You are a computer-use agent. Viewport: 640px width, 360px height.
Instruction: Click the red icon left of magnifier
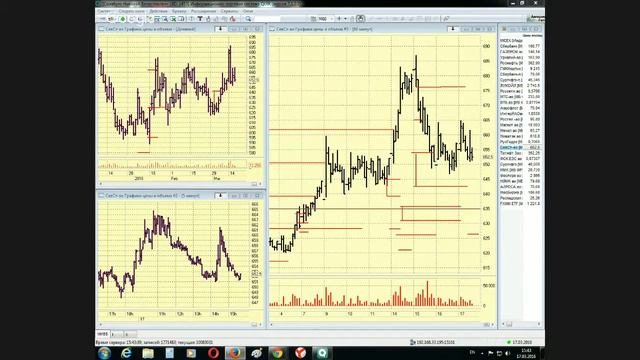233,19
